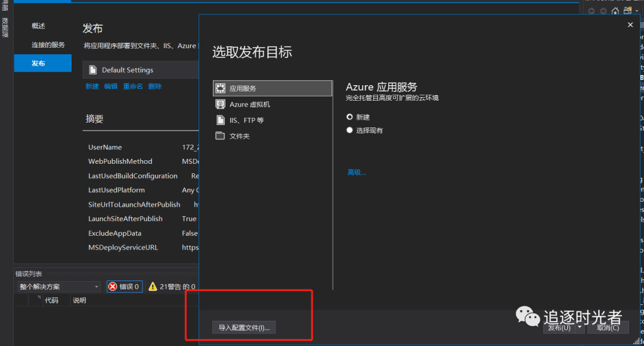The image size is (644, 346).
Task: Select the Default Settings profile entry
Action: [126, 70]
